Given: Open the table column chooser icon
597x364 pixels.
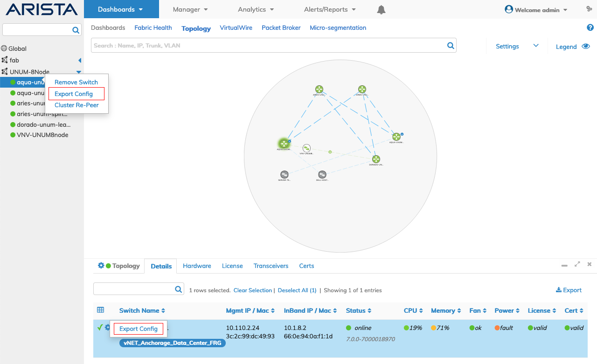Looking at the screenshot, I should point(100,310).
